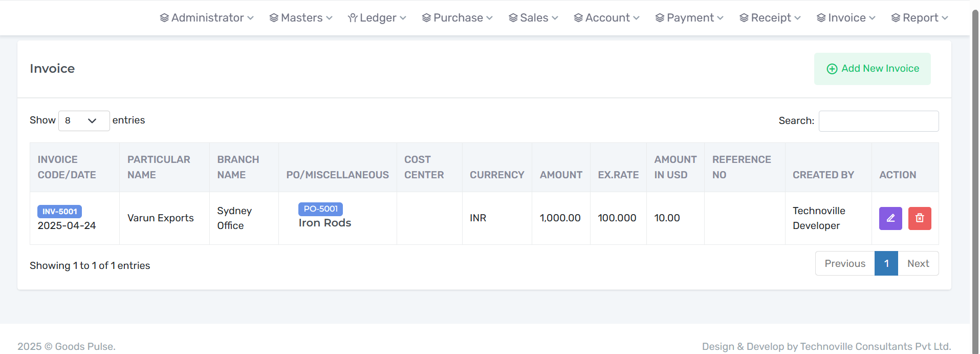Expand the Administrator dropdown menu
The height and width of the screenshot is (354, 980).
(207, 17)
